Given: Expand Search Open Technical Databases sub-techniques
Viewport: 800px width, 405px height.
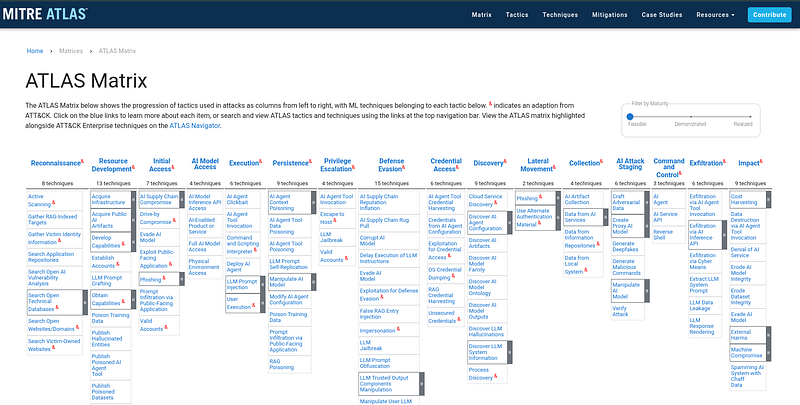Looking at the screenshot, I should coord(85,302).
